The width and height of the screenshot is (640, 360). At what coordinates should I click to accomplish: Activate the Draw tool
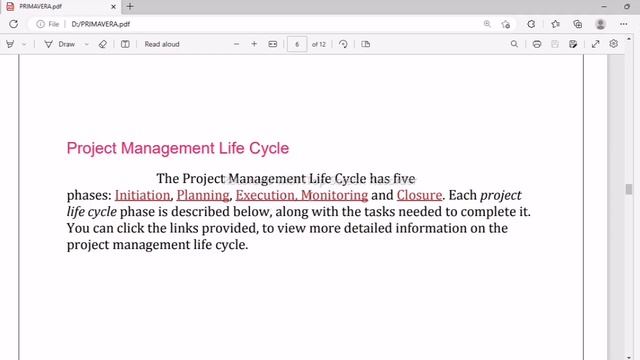tap(60, 44)
